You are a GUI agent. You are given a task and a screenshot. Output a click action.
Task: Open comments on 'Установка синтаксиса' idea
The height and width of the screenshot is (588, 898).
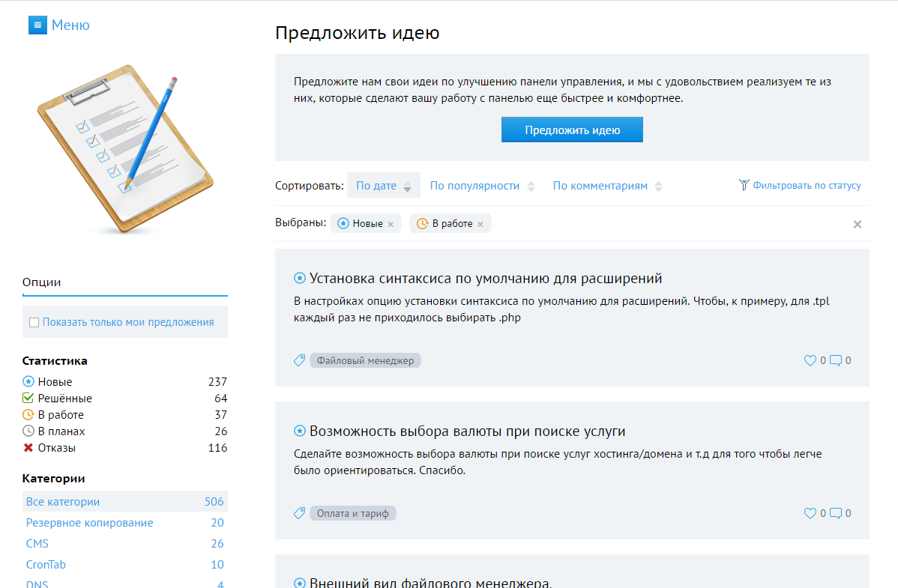pos(836,360)
